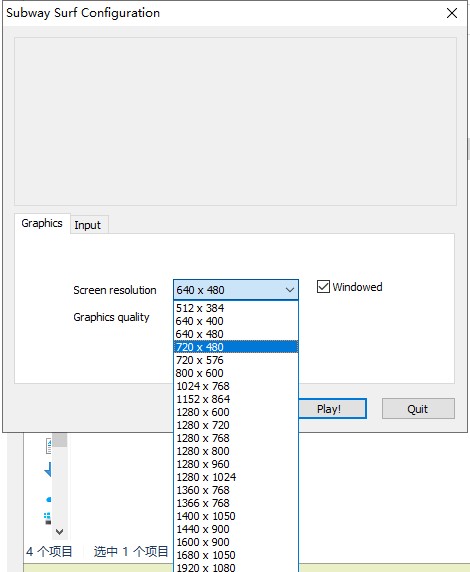
Task: Select 1400 x 1050 resolution
Action: [x=236, y=516]
